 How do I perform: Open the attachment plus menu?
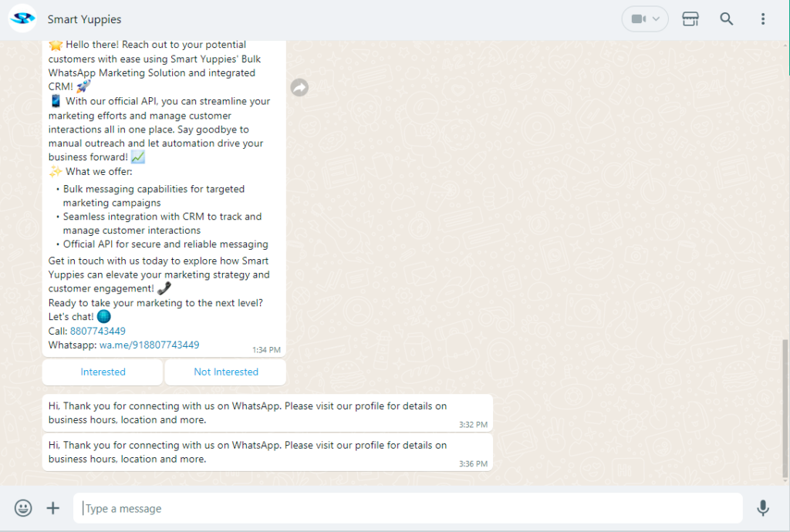coord(52,508)
